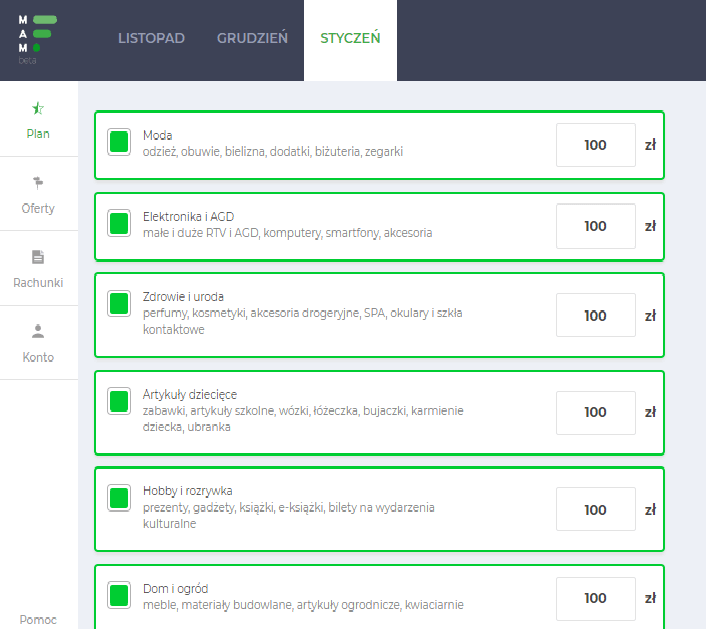Click the MAM beta logo
706x629 pixels.
click(37, 37)
